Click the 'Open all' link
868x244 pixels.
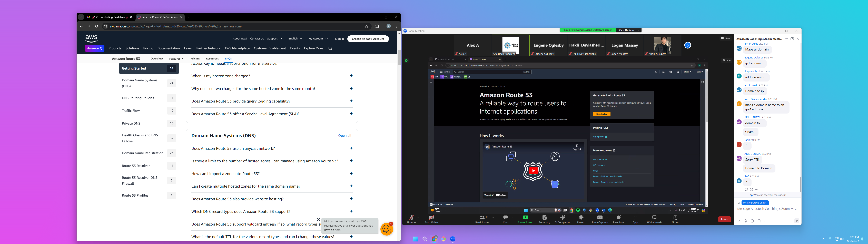(344, 136)
